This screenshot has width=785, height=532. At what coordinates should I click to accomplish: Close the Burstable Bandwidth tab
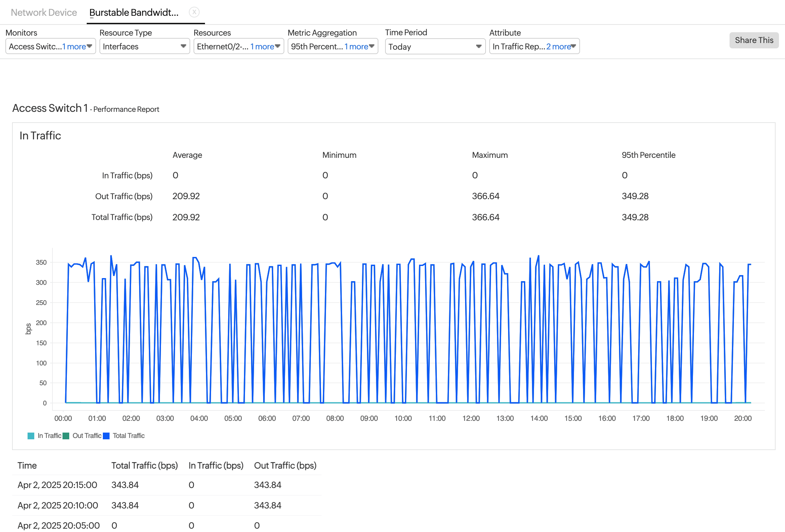point(194,12)
